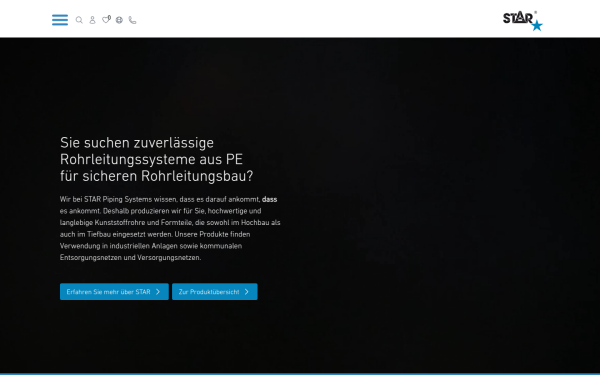
Task: Open the wishlist heart icon
Action: (x=106, y=20)
